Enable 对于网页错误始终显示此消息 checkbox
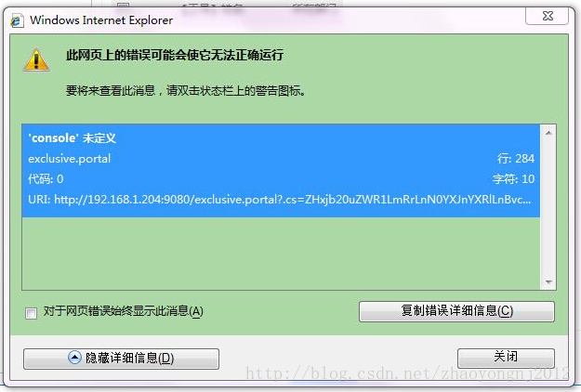The height and width of the screenshot is (392, 581). [x=31, y=313]
